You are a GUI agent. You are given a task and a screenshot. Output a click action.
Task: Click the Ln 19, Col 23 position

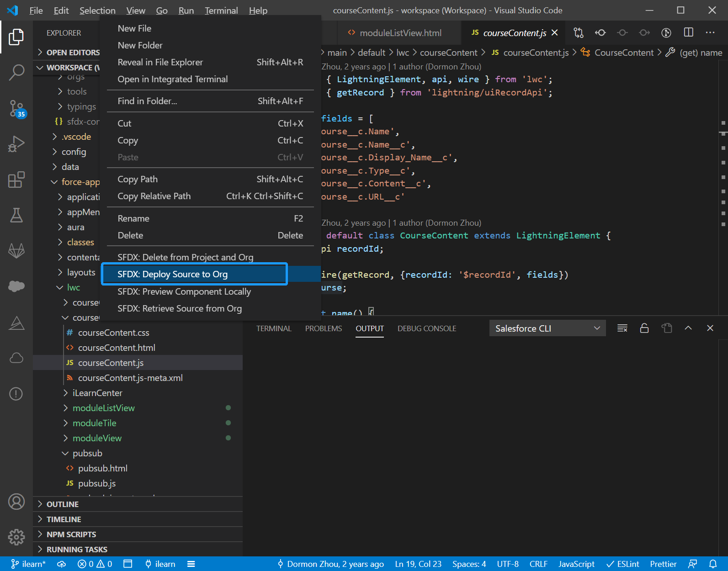point(418,564)
